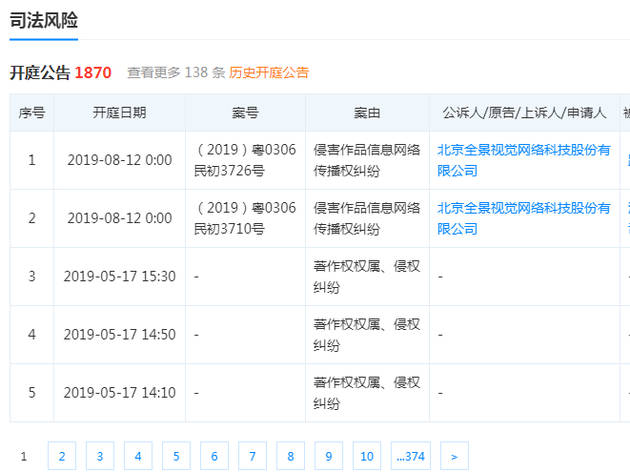This screenshot has height=472, width=630.
Task: Click plaintiff 北京全景视觉网络科技股份有限公司 in row 1
Action: (524, 160)
